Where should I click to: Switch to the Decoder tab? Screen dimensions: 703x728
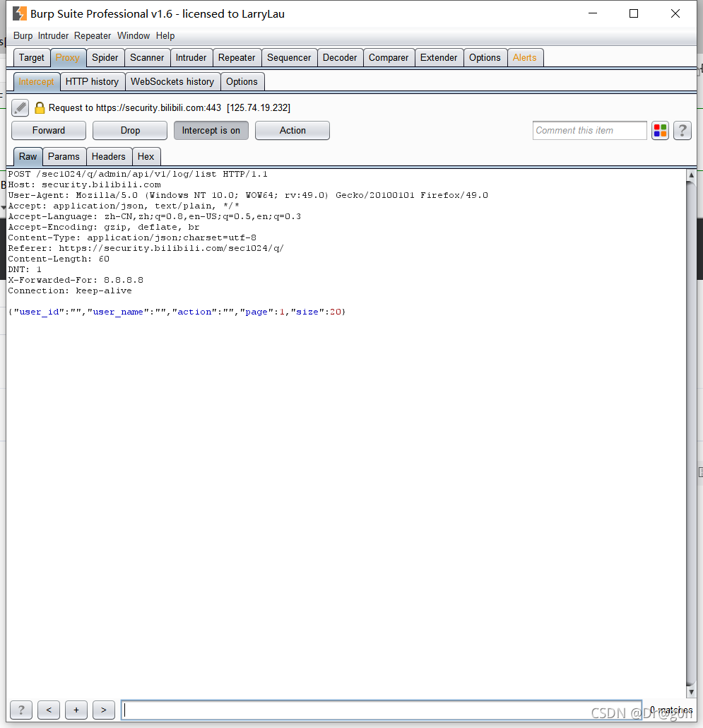340,57
